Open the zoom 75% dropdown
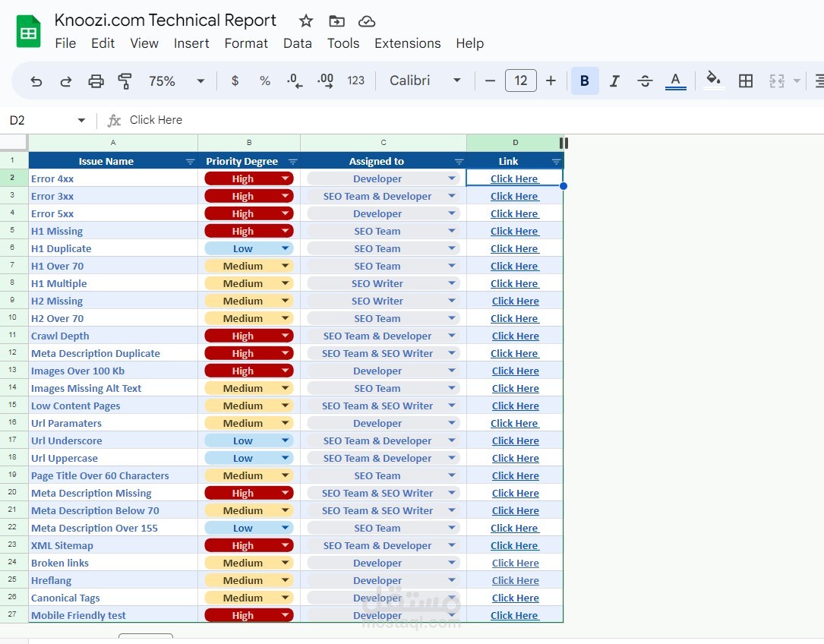The height and width of the screenshot is (644, 824). 200,81
